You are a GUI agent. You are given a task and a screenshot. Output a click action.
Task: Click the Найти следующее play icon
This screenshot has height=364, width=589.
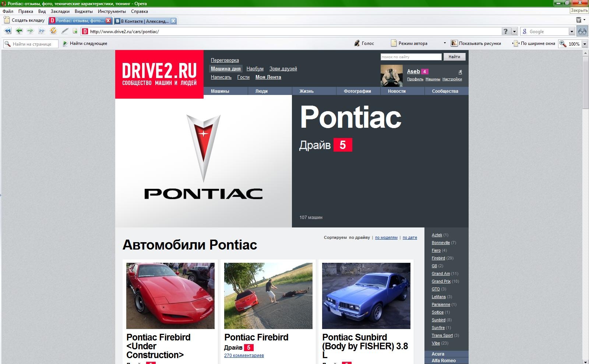[x=65, y=43]
